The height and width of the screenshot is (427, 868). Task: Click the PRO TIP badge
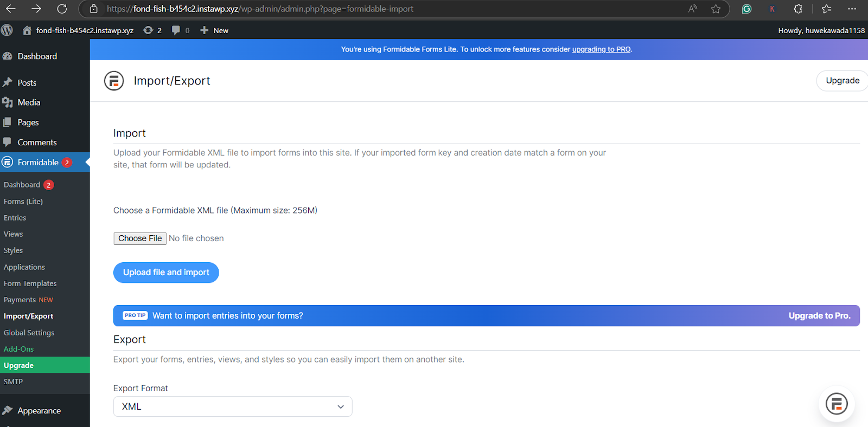(135, 315)
